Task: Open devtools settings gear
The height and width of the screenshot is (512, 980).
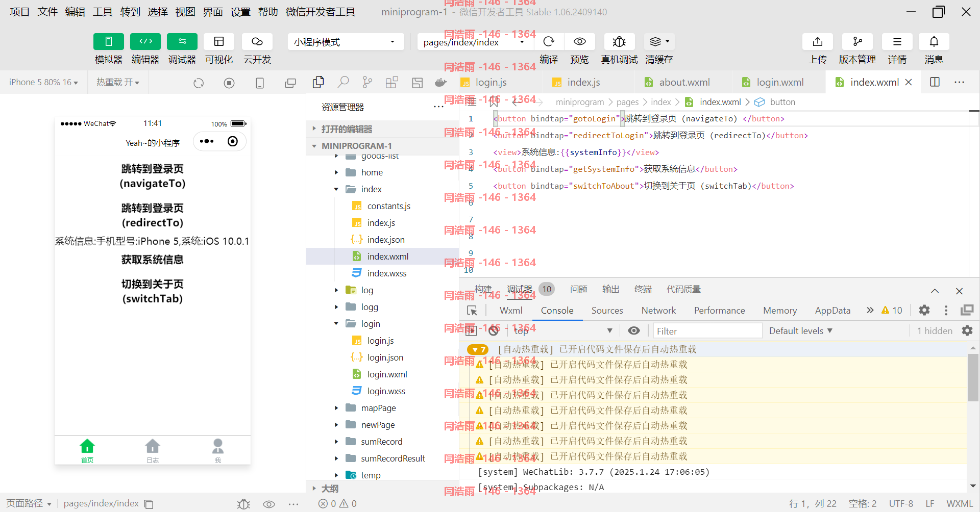Action: [x=924, y=311]
